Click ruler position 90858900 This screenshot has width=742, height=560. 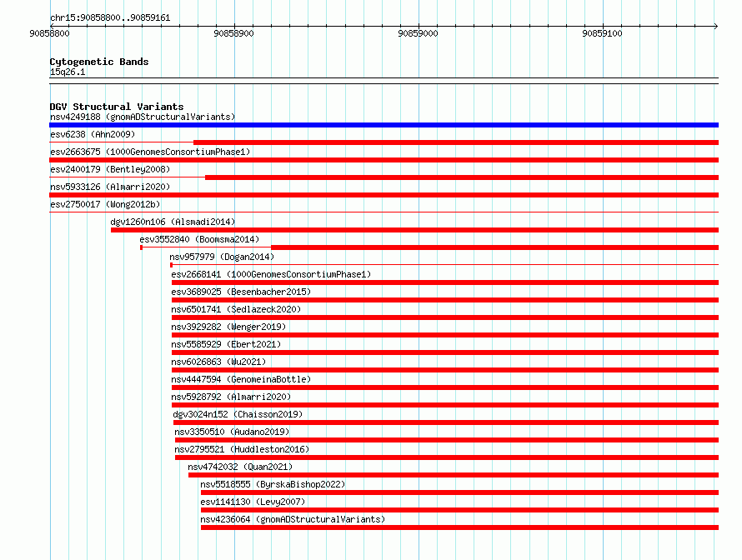click(233, 33)
